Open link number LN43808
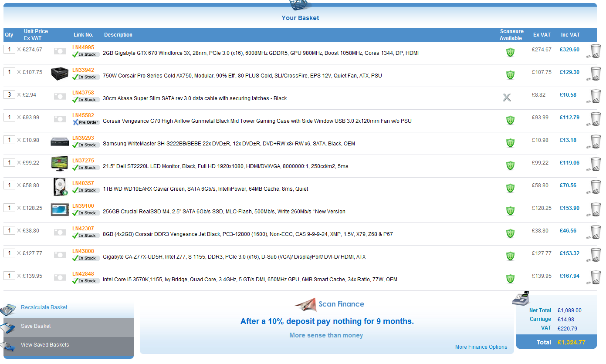The image size is (606, 364). point(83,251)
